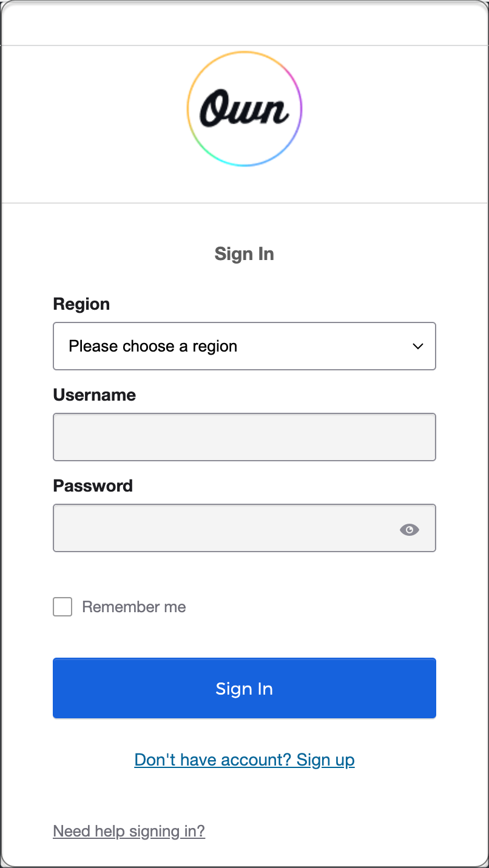Click the white 'Sign In' text on button

pos(244,689)
